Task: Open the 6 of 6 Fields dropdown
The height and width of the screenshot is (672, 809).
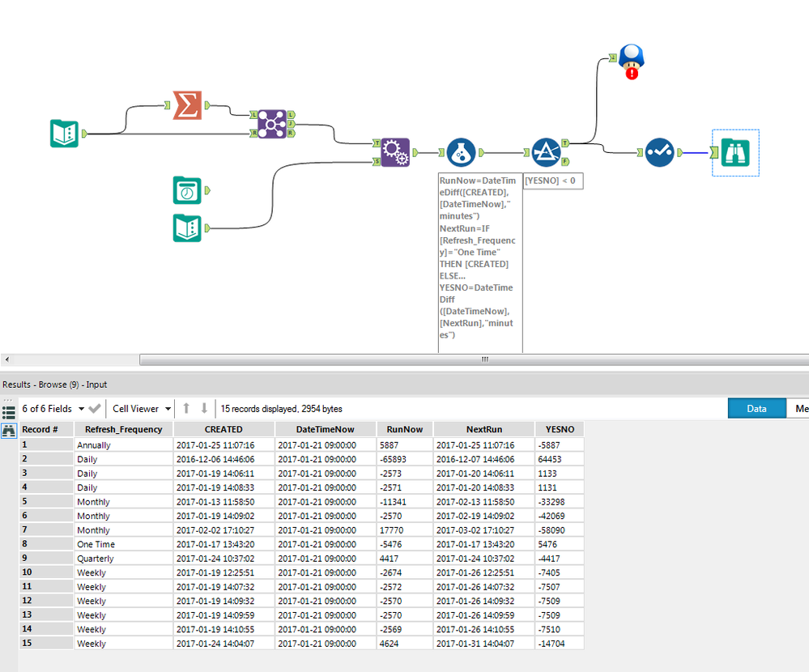Action: pyautogui.click(x=53, y=408)
